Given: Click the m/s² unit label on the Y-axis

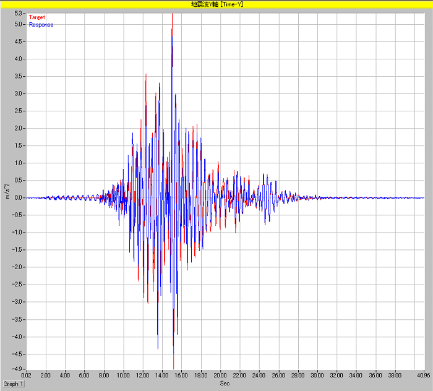Looking at the screenshot, I should point(8,192).
